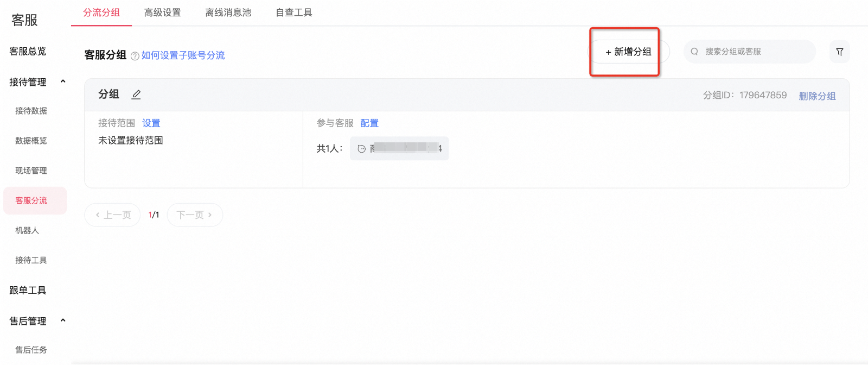Select the 售后管理 section label
Image resolution: width=868 pixels, height=365 pixels.
pyautogui.click(x=28, y=321)
